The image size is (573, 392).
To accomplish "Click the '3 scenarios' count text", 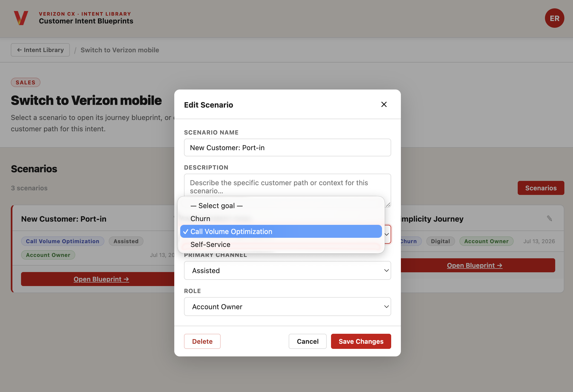I will point(29,188).
